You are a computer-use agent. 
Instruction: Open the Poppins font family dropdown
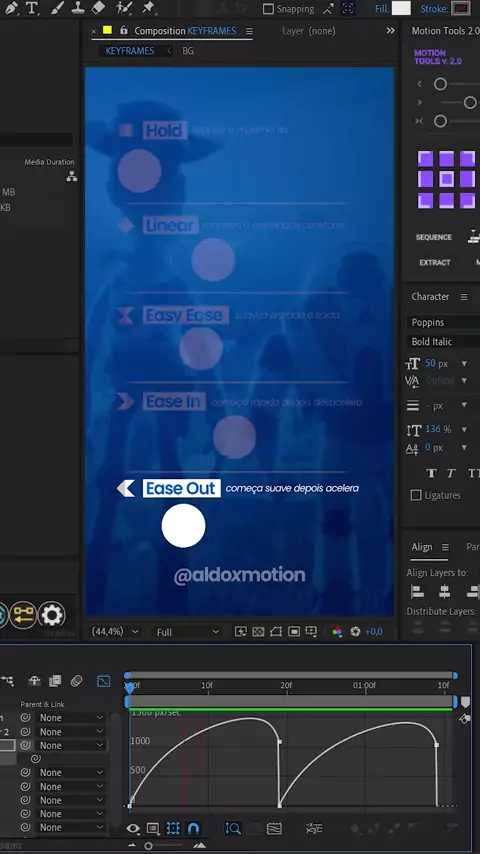coord(444,322)
